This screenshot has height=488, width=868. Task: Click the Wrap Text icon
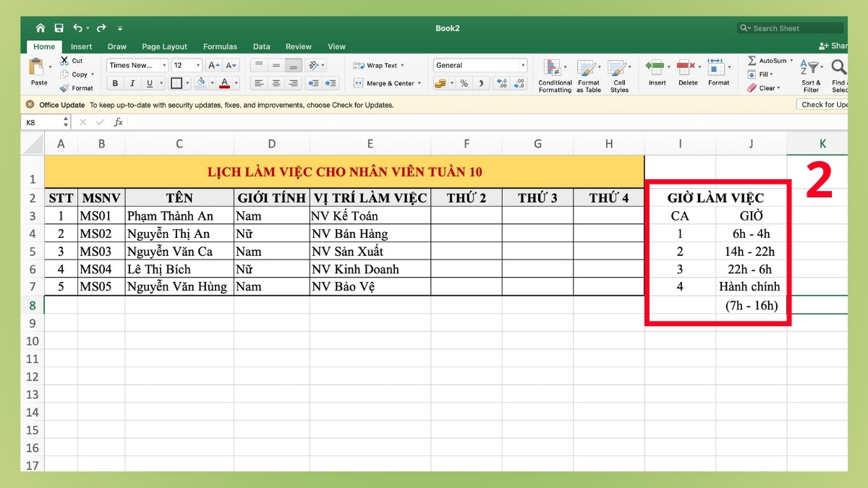tap(358, 65)
